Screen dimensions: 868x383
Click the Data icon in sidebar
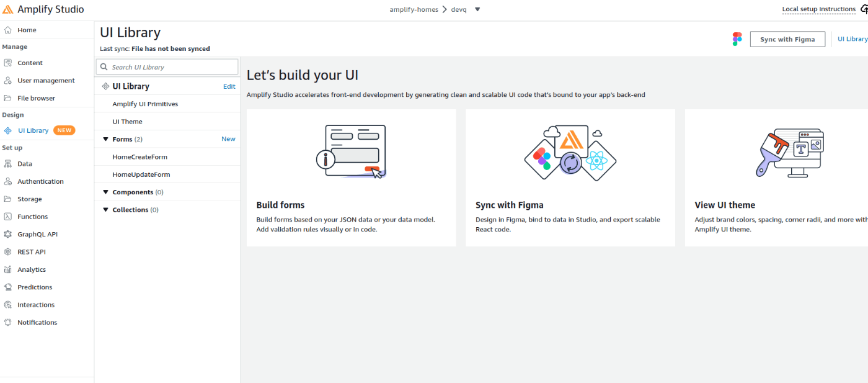[x=7, y=164]
